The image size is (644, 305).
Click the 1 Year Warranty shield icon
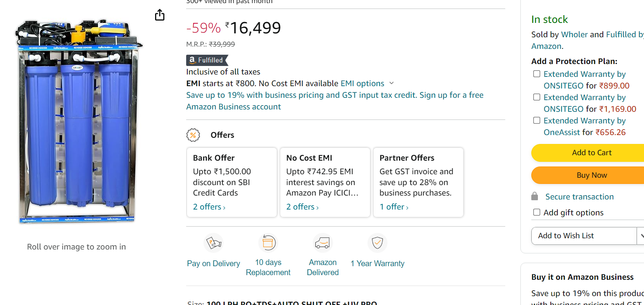pyautogui.click(x=377, y=243)
